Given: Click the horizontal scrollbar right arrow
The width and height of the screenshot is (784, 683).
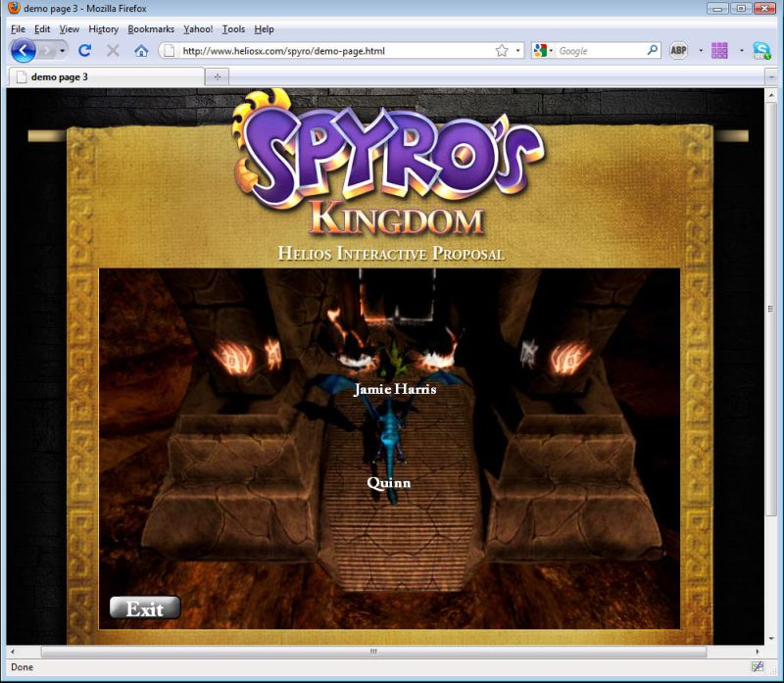Looking at the screenshot, I should coord(758,652).
